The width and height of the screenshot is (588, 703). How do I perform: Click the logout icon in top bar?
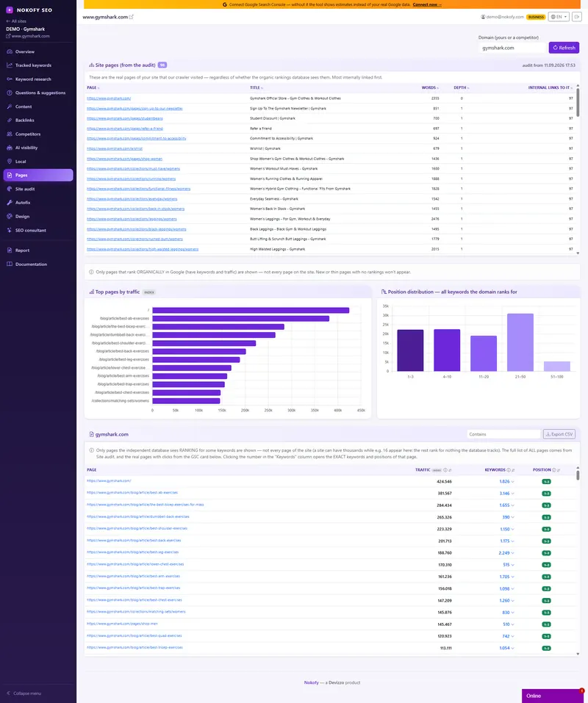577,17
